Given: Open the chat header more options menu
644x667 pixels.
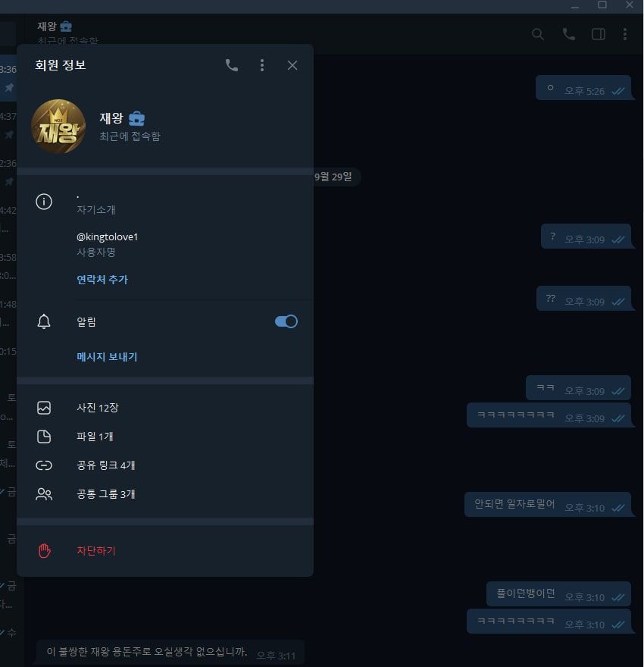Looking at the screenshot, I should tap(625, 34).
